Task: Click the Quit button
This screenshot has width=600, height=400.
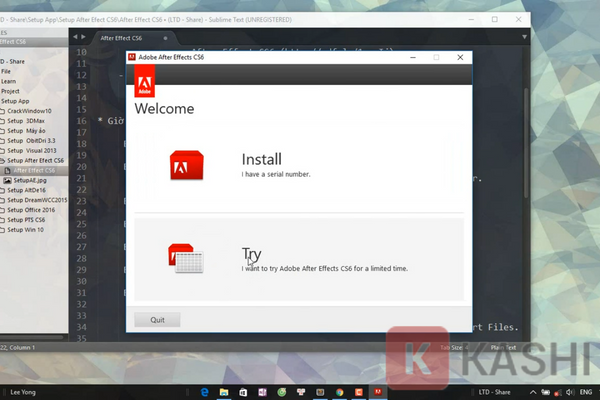Action: [157, 320]
